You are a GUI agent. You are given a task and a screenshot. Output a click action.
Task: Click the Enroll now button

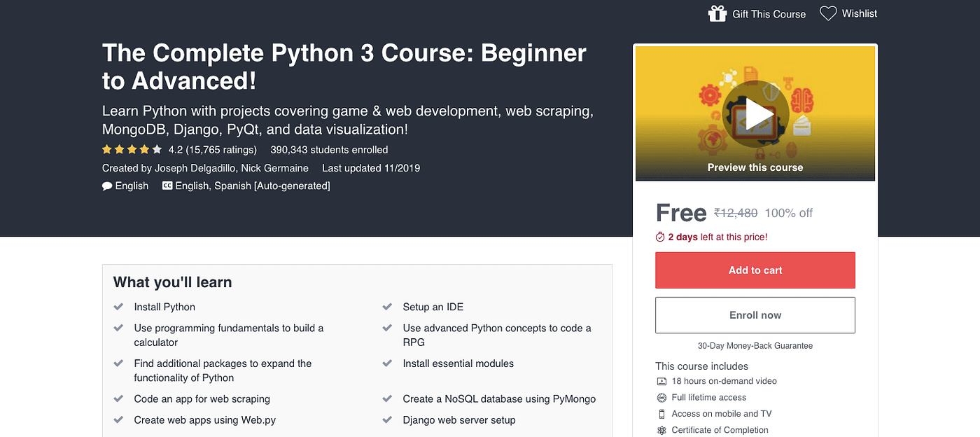[x=755, y=315]
